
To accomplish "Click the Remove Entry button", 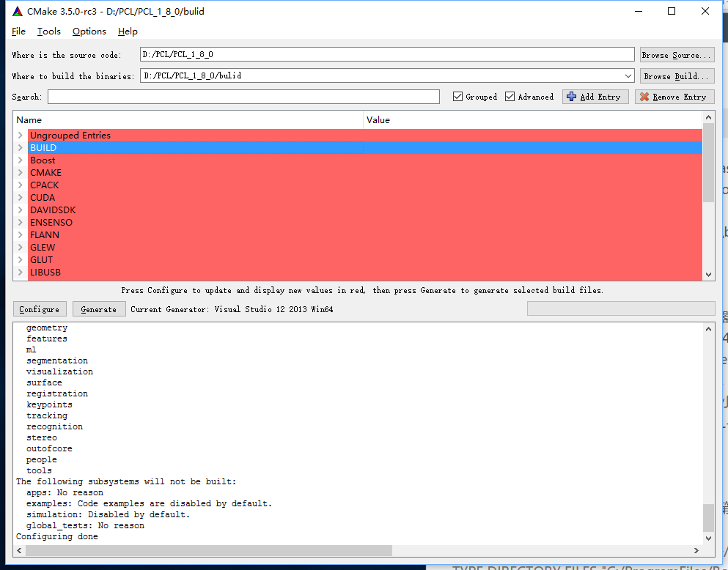I will (674, 97).
